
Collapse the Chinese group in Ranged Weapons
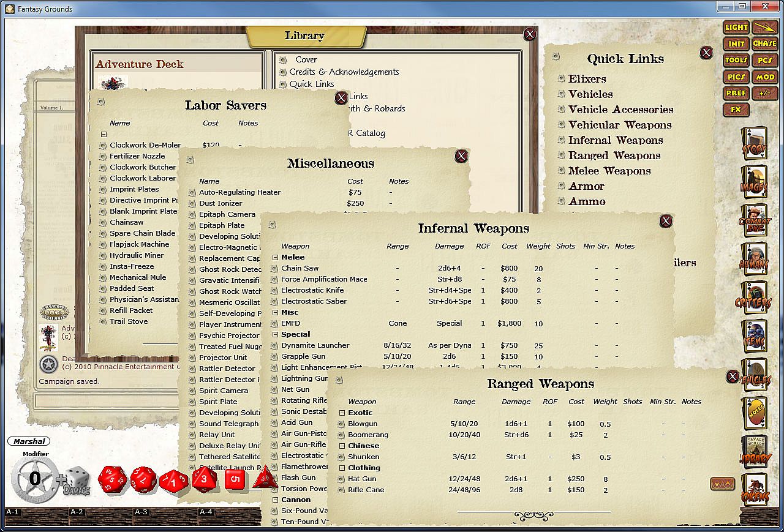click(x=342, y=446)
